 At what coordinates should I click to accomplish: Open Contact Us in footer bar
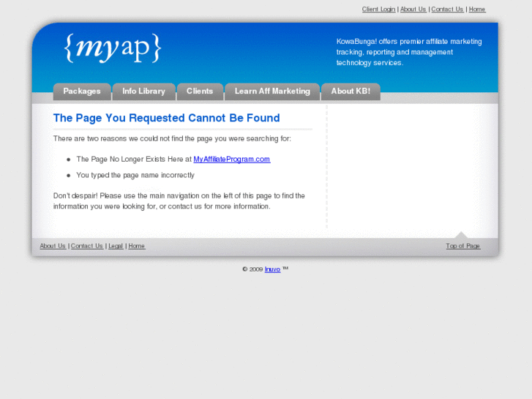point(87,246)
